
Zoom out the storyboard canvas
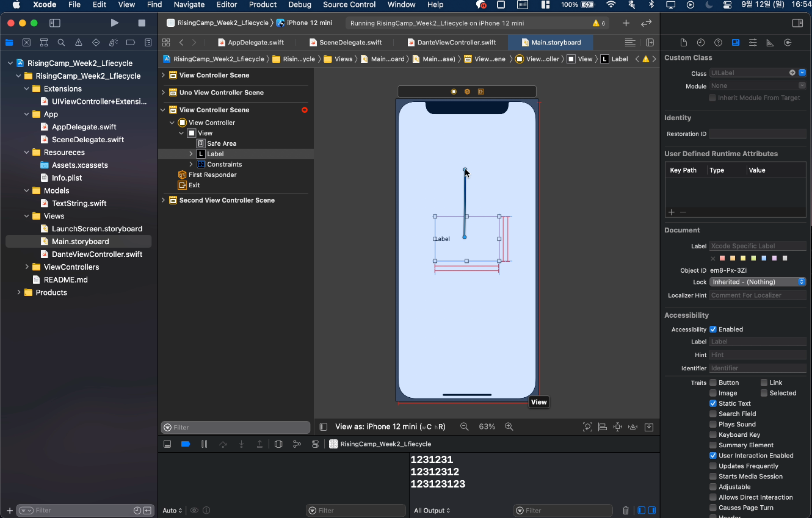[464, 427]
